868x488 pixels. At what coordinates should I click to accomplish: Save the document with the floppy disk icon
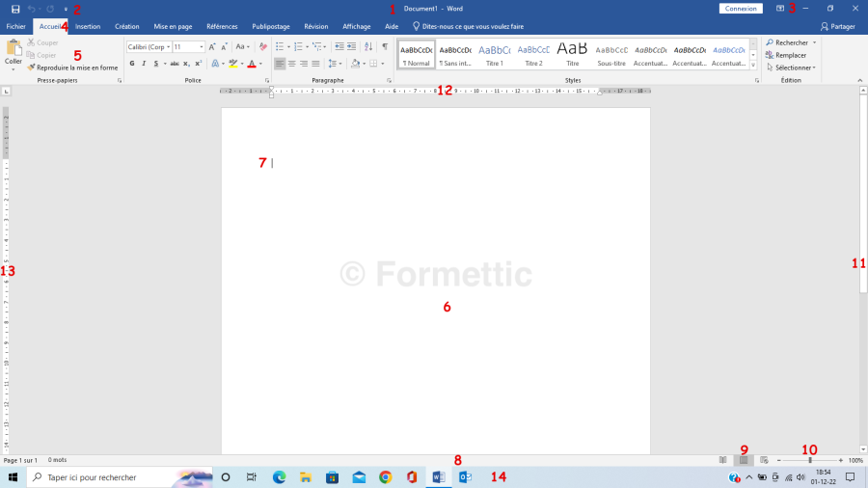click(15, 9)
